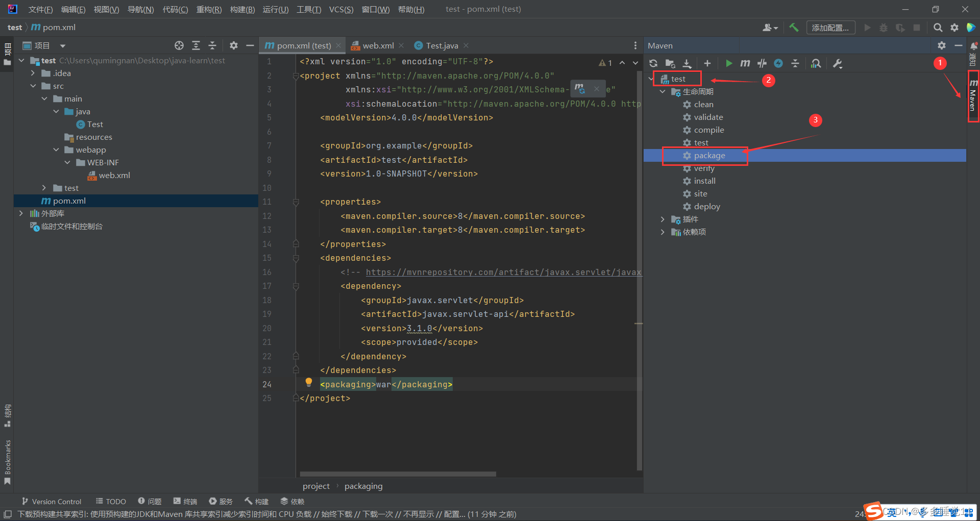The height and width of the screenshot is (521, 980).
Task: Select web.xml in the project tree
Action: [114, 175]
